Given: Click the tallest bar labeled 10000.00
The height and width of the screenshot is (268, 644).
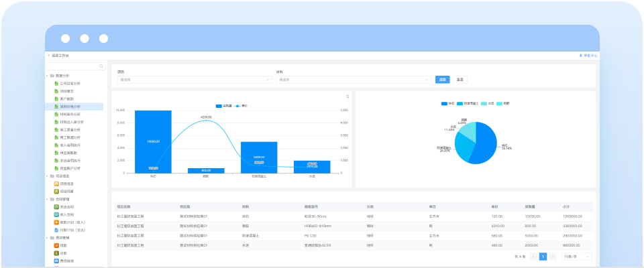Looking at the screenshot, I should [153, 141].
